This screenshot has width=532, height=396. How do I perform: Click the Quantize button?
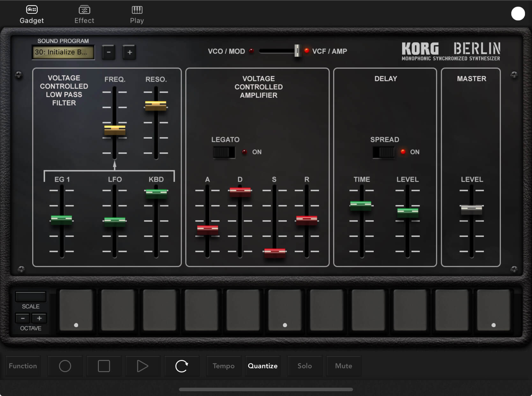point(262,366)
